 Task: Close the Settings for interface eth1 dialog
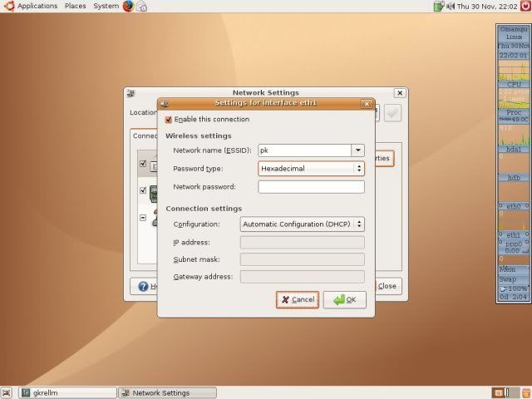(x=367, y=104)
